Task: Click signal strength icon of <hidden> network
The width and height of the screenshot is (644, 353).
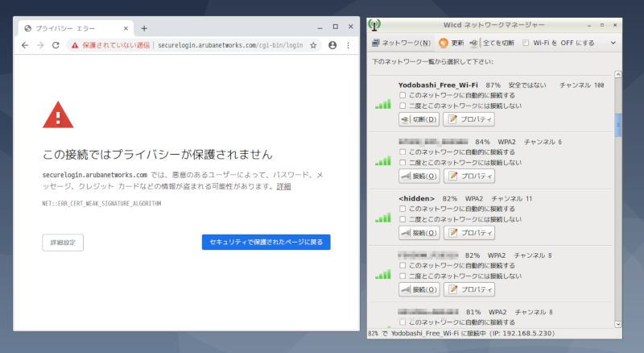Action: (383, 218)
